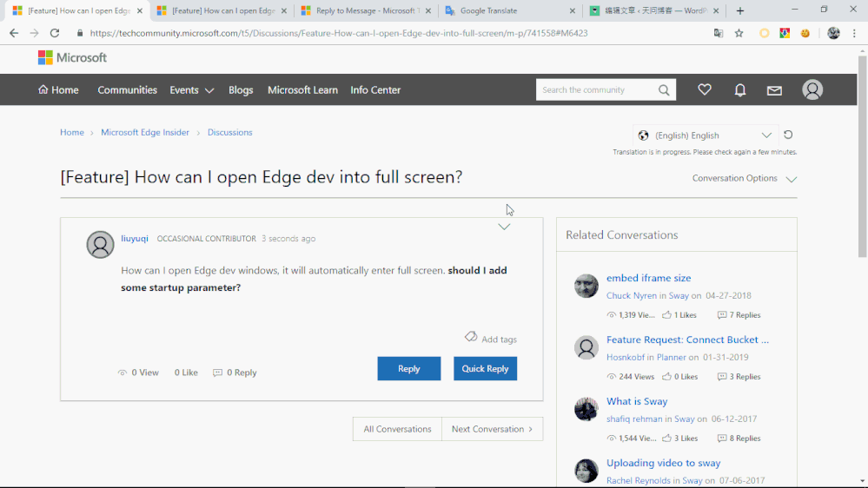Click the browser forward arrow

click(x=35, y=33)
